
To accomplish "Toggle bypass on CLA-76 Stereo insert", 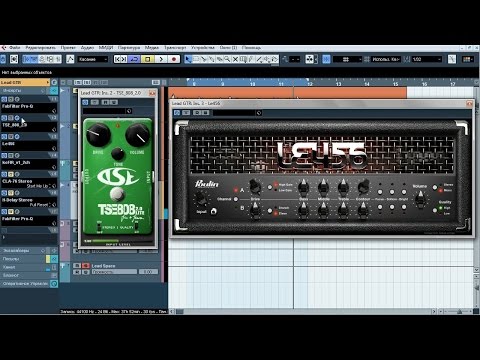I will 11,174.
